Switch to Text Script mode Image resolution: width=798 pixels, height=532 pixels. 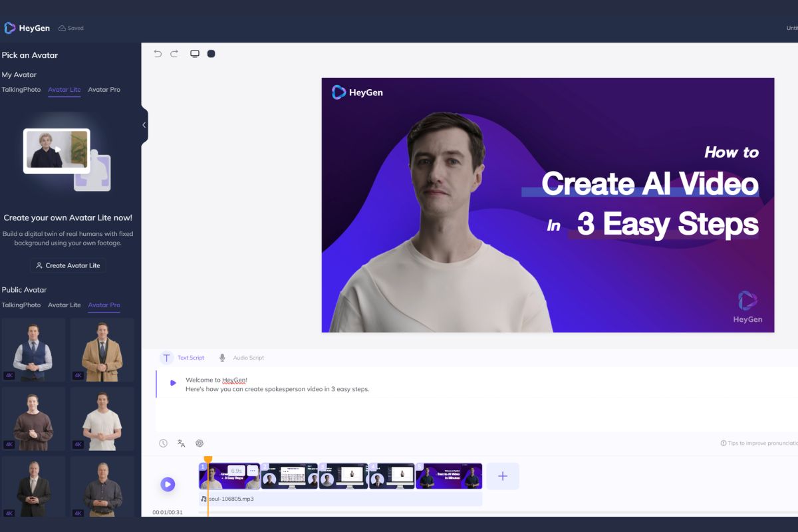click(183, 358)
